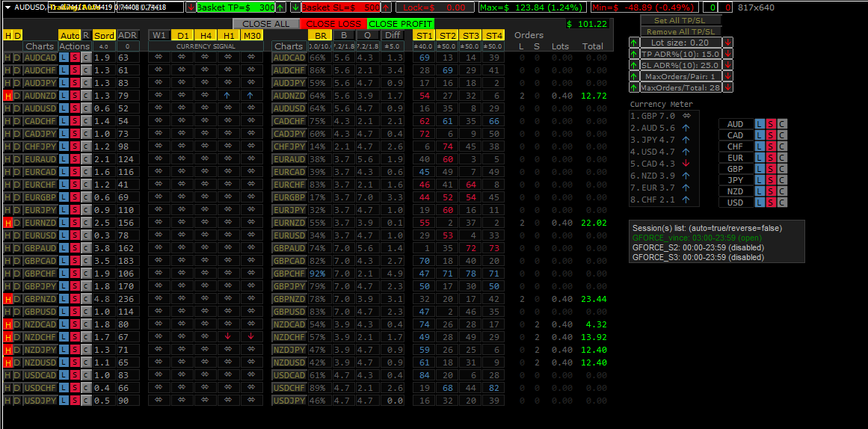This screenshot has width=868, height=429.
Task: Click green Basket TP=$ 300 field
Action: tap(236, 7)
